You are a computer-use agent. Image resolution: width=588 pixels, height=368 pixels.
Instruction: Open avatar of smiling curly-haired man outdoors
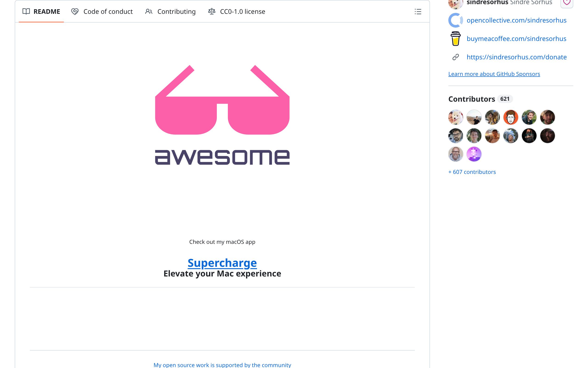pyautogui.click(x=529, y=117)
